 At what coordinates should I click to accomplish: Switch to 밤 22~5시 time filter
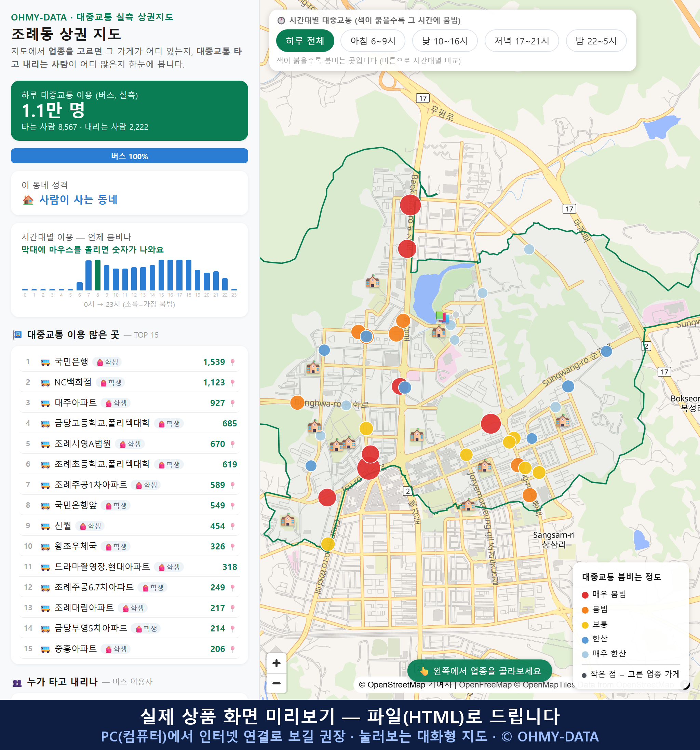[596, 41]
